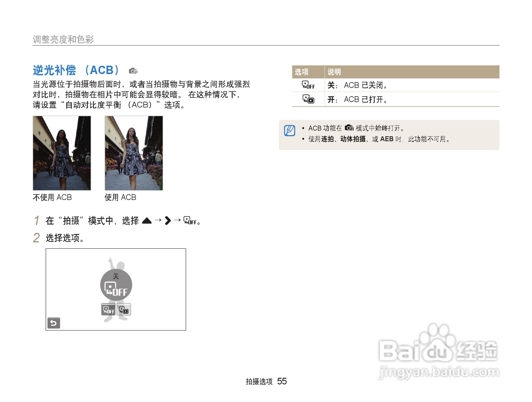Click the note pencil icon in the tip box
The image size is (532, 402).
(x=290, y=131)
